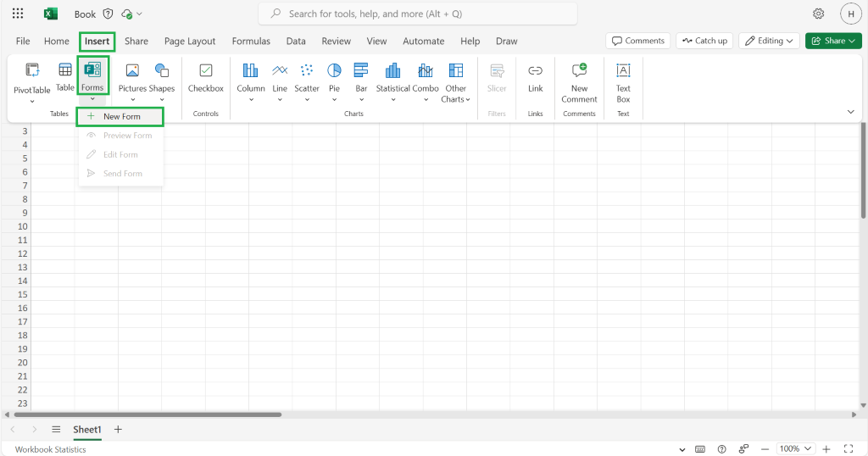Click the search box for tools and help
Image resolution: width=868 pixels, height=456 pixels.
[418, 14]
